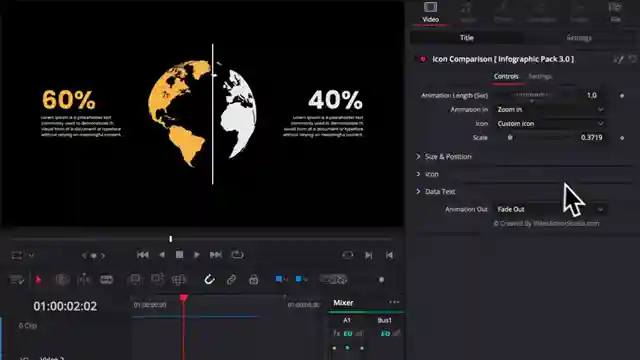Add a blue marker to timeline
Screen dimensions: 640x360
299,279
